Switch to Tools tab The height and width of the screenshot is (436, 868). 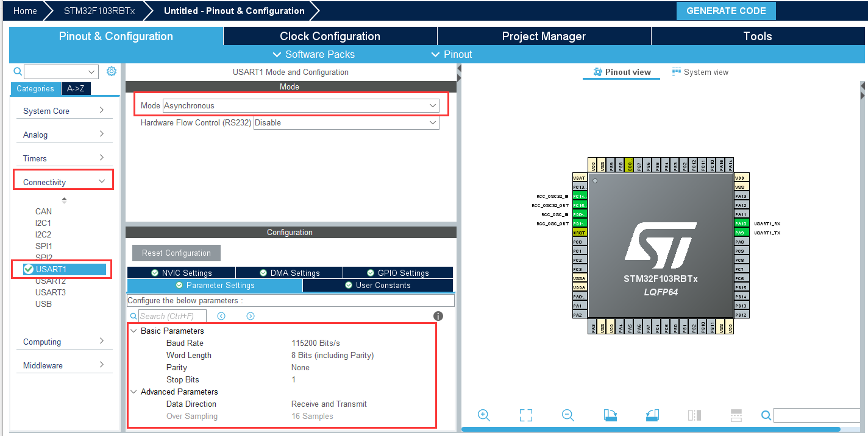click(758, 36)
